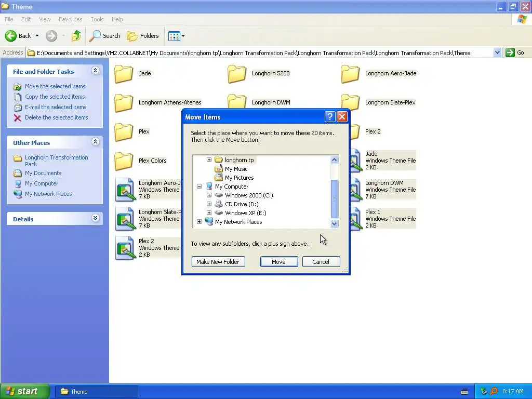Viewport: 532px width, 399px height.
Task: Open My Network Places in Other Places
Action: coord(48,194)
